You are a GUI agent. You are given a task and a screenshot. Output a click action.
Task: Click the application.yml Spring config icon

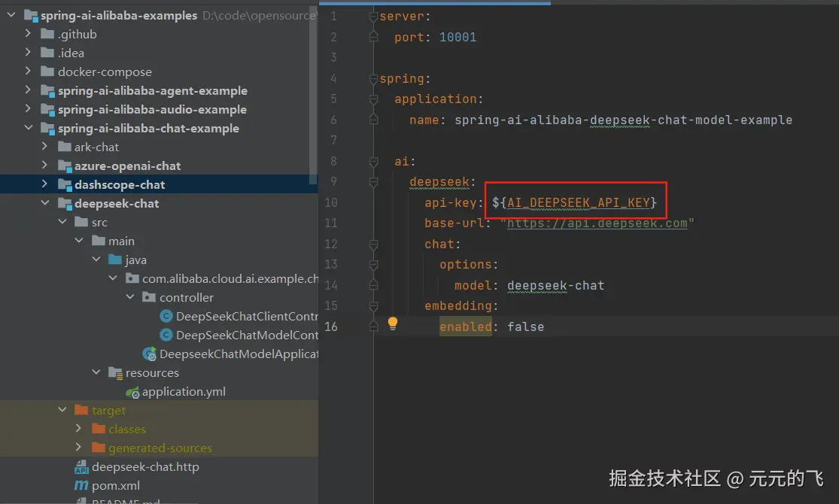132,392
